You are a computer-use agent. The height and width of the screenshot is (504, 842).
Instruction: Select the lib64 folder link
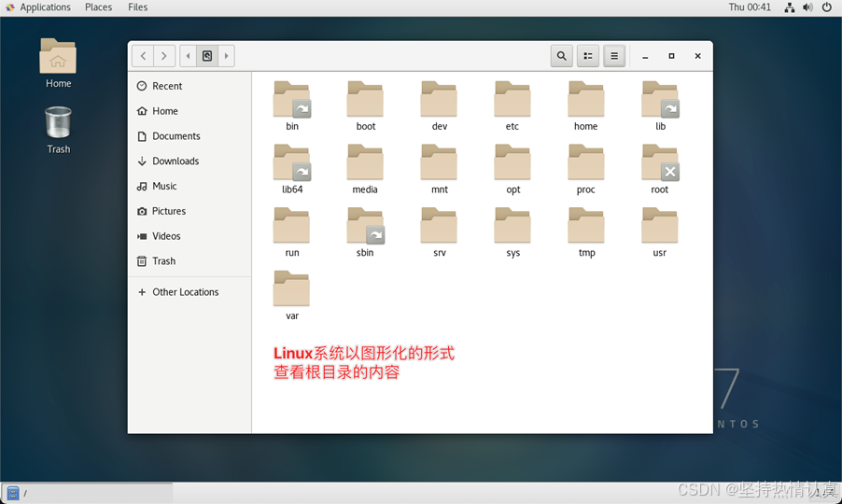point(291,169)
